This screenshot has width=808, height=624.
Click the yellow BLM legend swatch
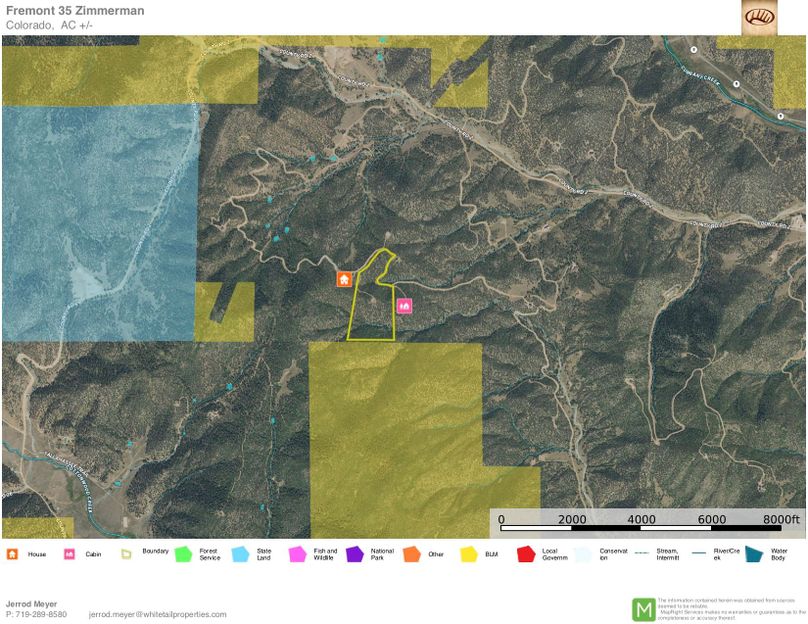click(467, 553)
